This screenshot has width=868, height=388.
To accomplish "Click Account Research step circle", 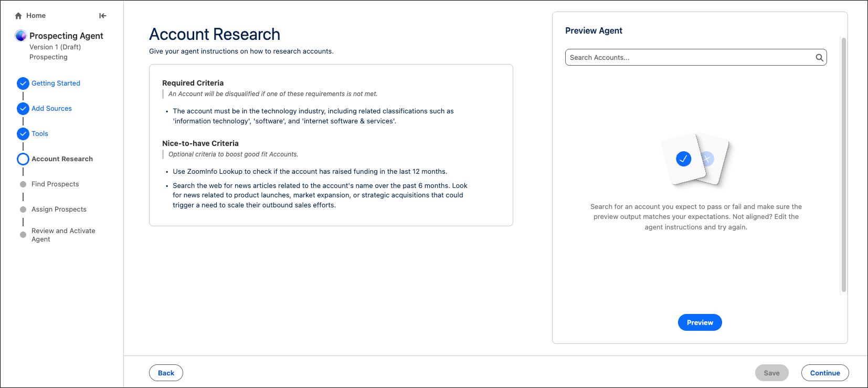I will click(x=23, y=159).
